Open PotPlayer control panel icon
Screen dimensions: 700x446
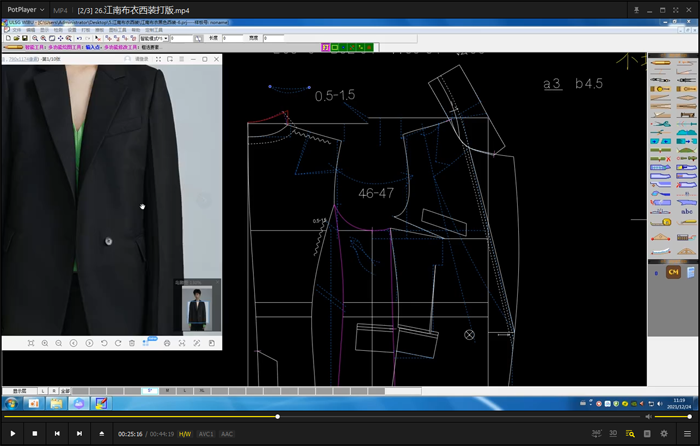[x=647, y=433]
